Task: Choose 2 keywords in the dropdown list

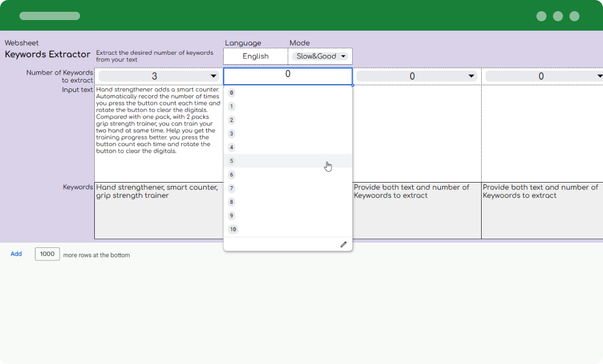Action: click(x=232, y=120)
